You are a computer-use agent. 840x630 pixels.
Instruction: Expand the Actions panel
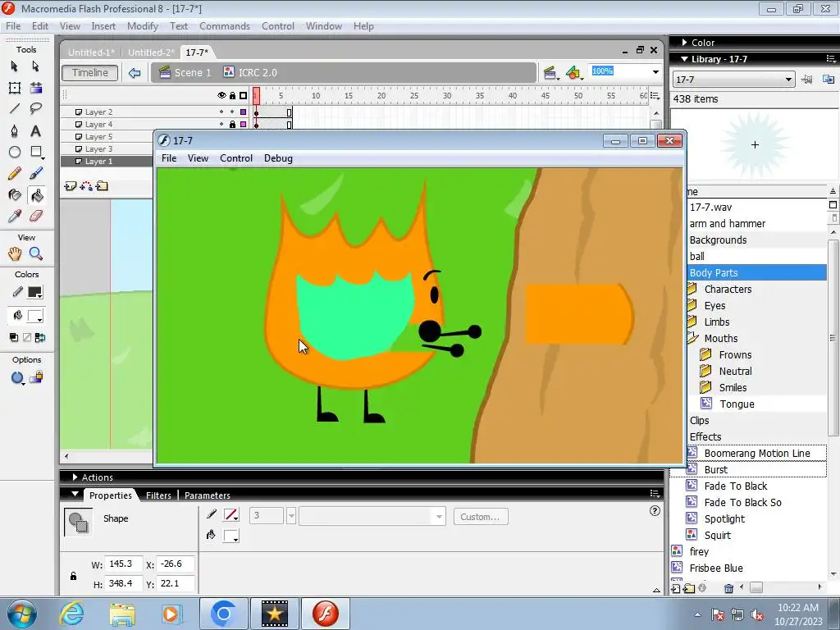[x=75, y=477]
